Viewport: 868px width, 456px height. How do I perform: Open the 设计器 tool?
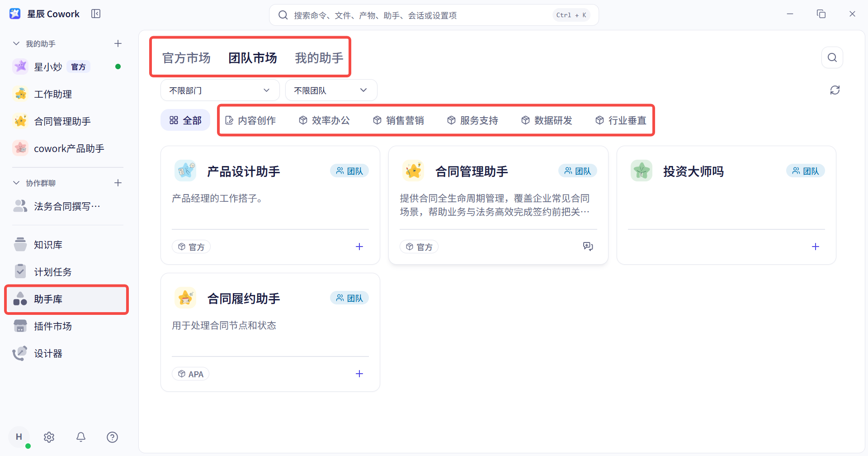[67, 353]
